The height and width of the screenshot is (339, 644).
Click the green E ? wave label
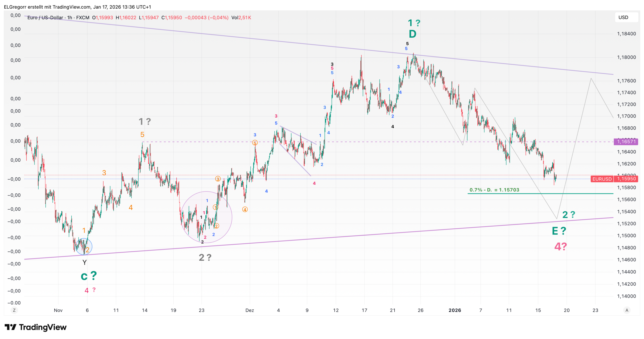click(559, 231)
